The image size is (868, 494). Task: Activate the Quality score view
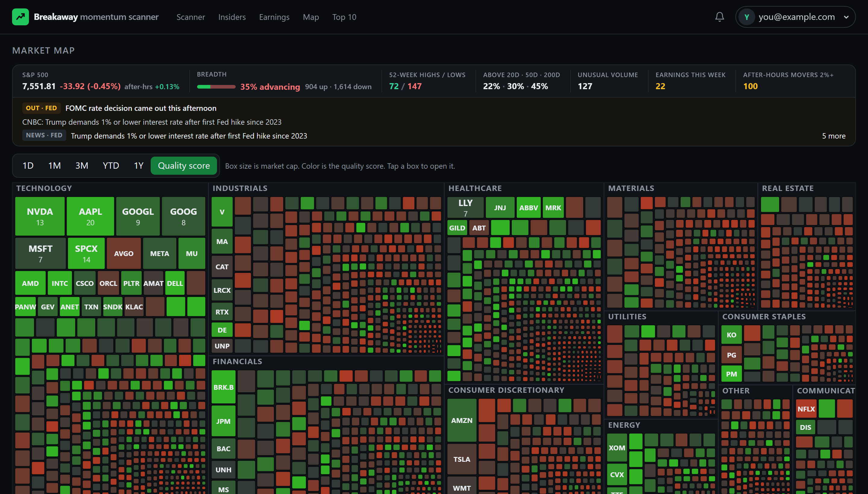point(184,166)
